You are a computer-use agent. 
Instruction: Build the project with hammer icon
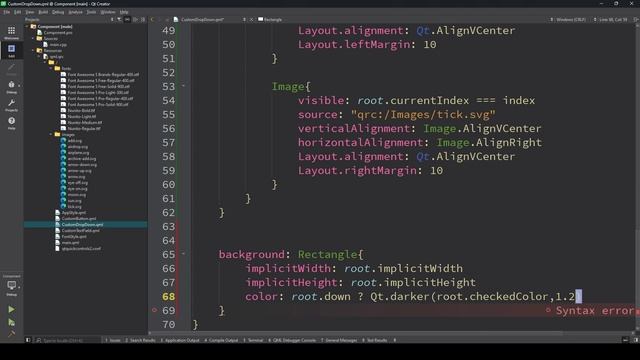click(11, 334)
